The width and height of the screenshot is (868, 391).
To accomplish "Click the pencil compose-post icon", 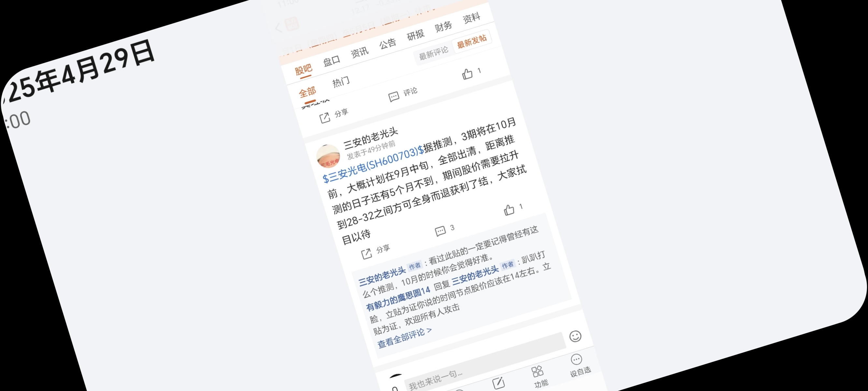I will point(499,383).
